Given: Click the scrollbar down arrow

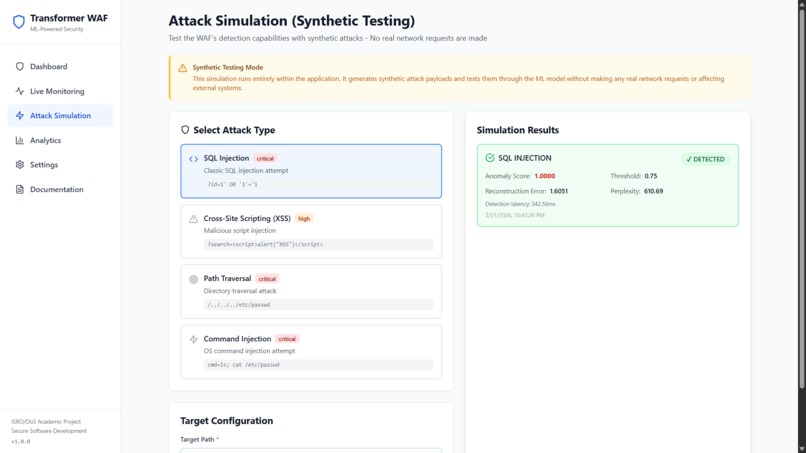Looking at the screenshot, I should click(801, 449).
